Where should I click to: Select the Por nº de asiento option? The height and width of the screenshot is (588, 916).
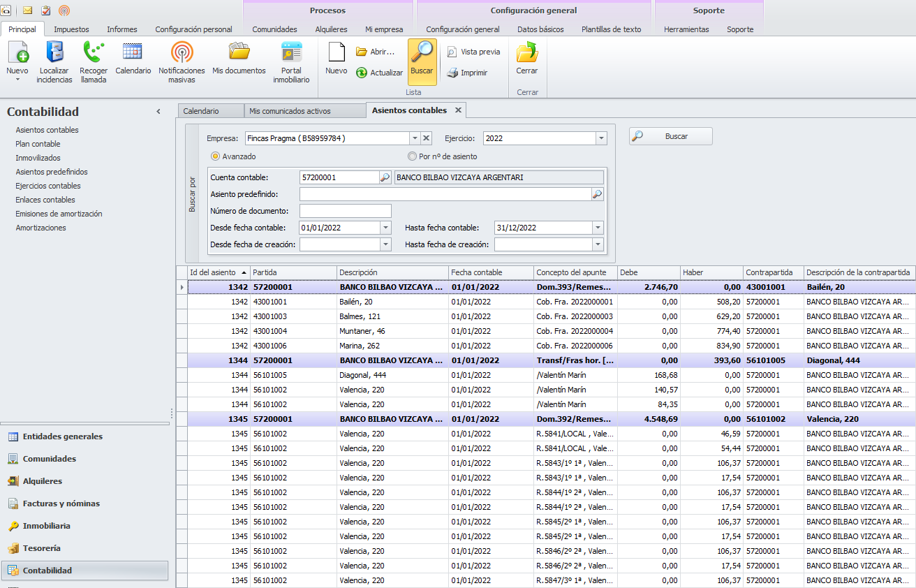coord(412,156)
